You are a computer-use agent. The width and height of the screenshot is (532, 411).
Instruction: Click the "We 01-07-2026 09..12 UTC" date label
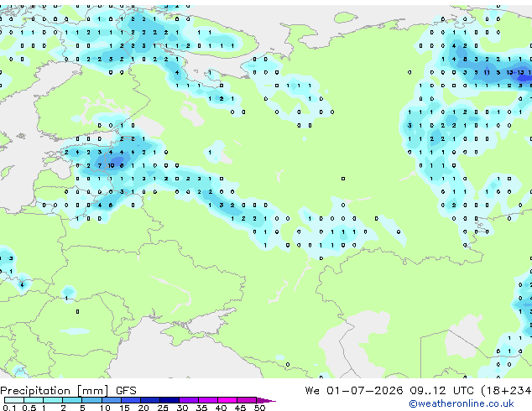[x=389, y=390]
